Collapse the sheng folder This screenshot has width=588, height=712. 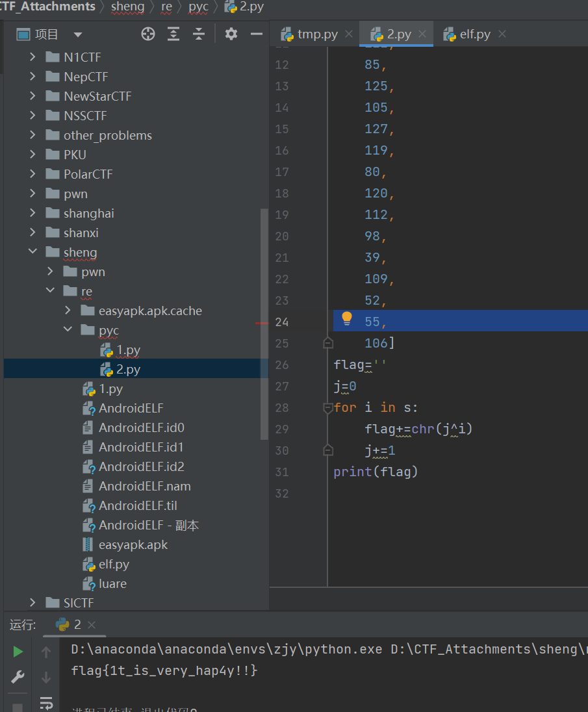(x=32, y=252)
